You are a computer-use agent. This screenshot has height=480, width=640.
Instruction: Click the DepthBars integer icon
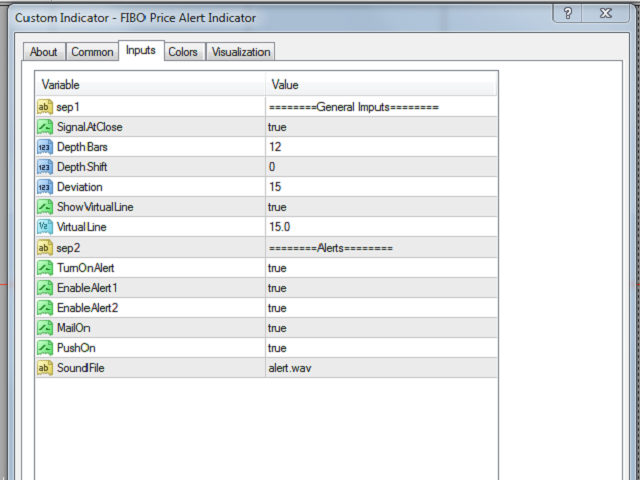tap(44, 147)
